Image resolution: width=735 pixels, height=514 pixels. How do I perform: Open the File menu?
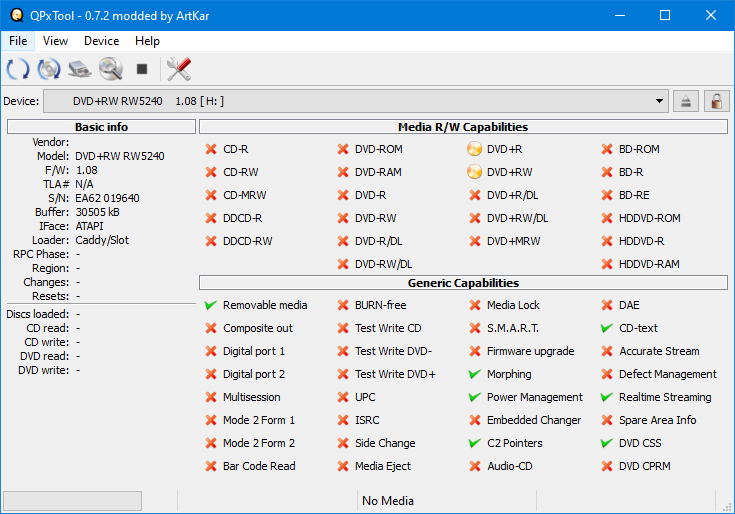[18, 41]
